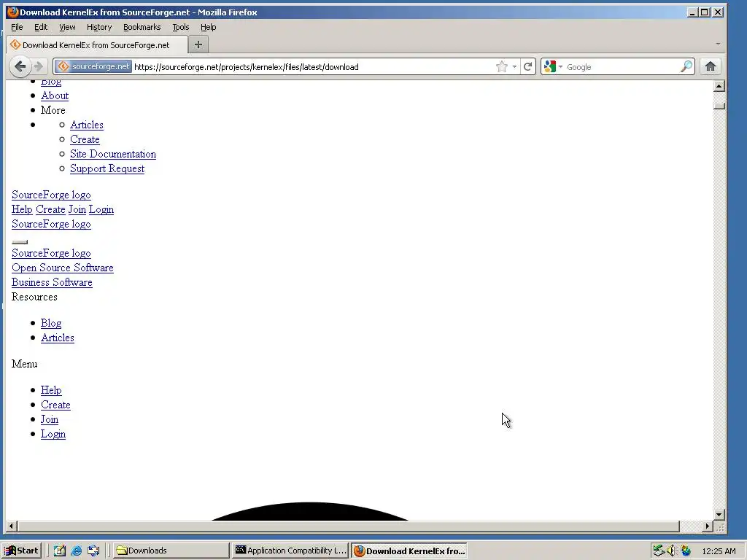
Task: Click the volume speaker tray icon
Action: 672,551
